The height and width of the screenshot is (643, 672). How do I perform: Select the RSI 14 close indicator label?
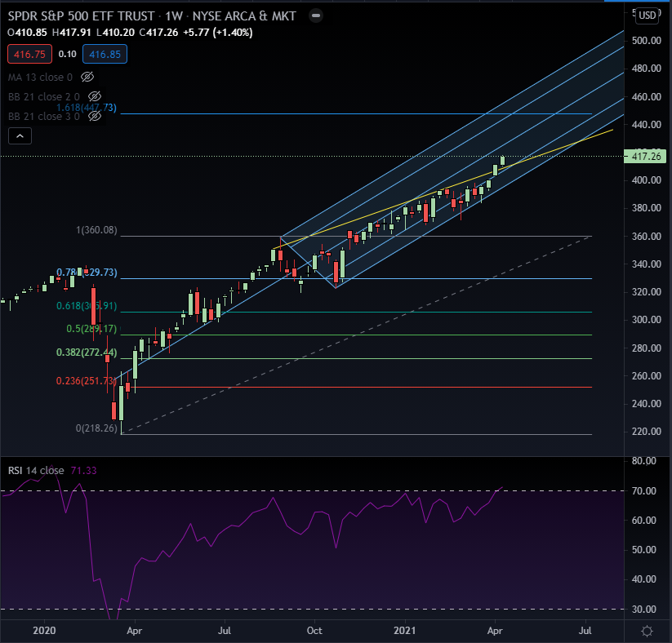(x=36, y=470)
